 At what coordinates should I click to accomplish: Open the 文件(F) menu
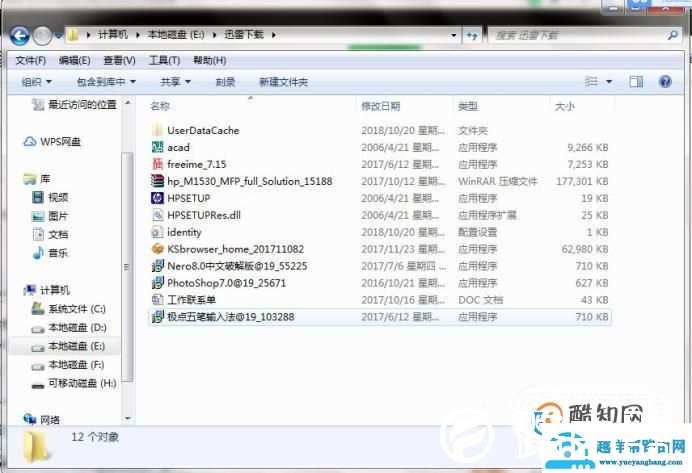click(30, 60)
